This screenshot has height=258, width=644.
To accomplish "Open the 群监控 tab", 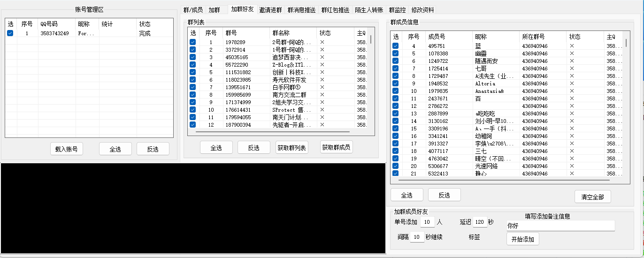I will (x=397, y=10).
